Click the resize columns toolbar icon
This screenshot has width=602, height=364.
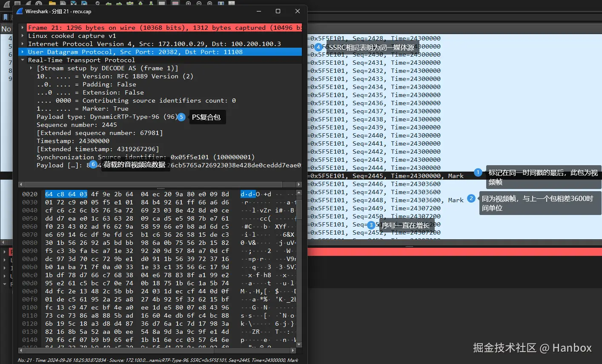(x=221, y=3)
